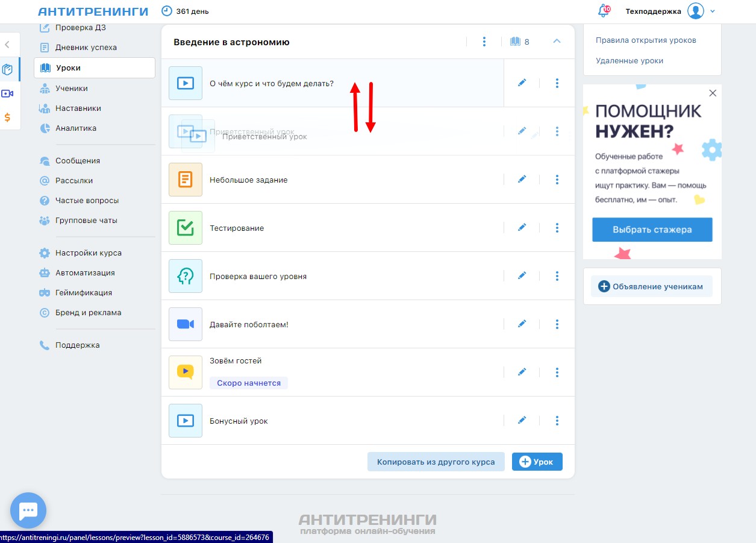Collapse the left sidebar with the arrow
Image resolution: width=756 pixels, height=543 pixels.
click(x=7, y=45)
